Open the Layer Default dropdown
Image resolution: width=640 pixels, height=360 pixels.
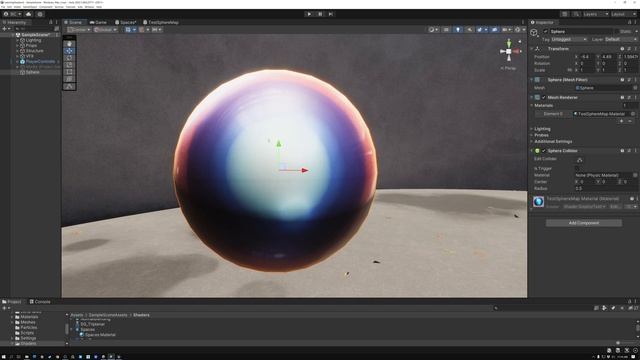pyautogui.click(x=620, y=39)
